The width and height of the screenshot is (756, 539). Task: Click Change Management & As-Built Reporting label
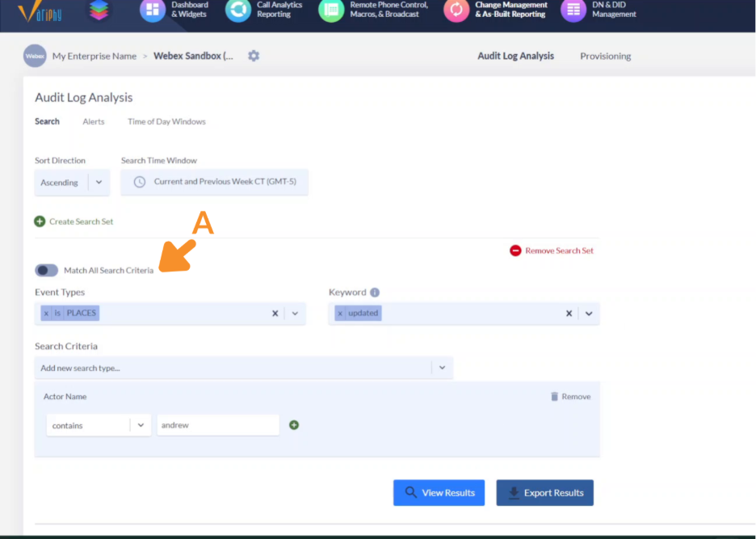511,10
